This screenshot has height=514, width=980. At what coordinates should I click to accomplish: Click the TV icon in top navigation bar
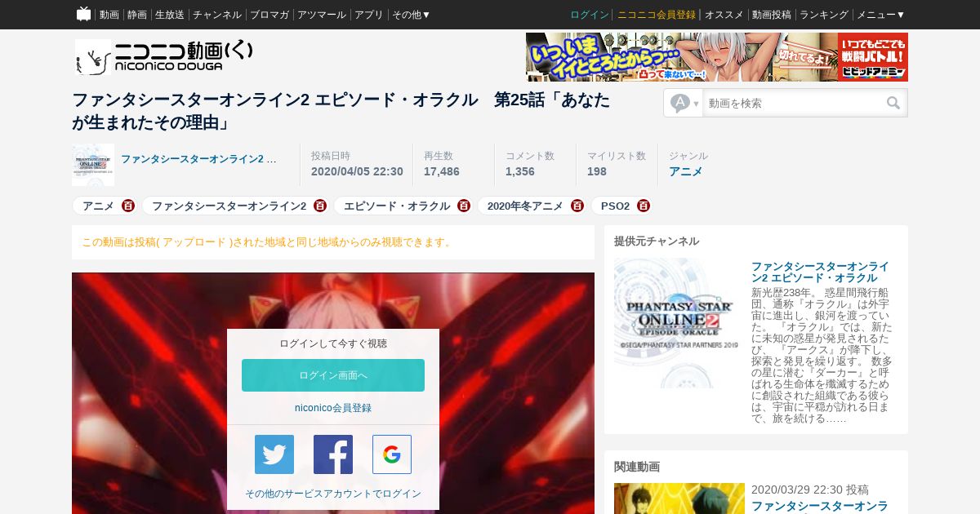83,14
